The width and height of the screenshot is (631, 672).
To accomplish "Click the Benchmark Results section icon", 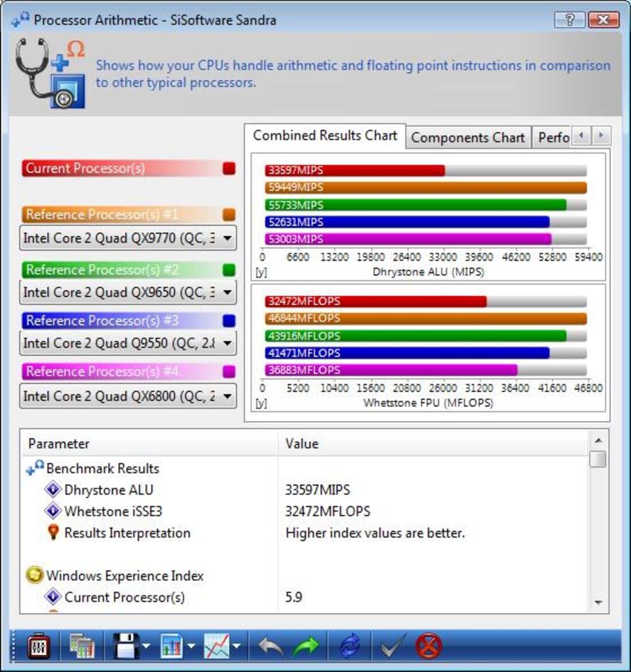I will (x=34, y=468).
